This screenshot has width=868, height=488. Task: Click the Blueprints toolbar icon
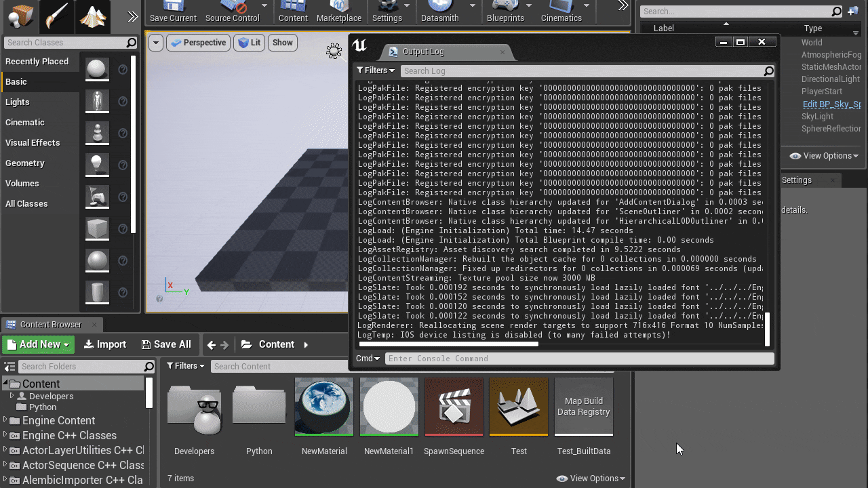(x=505, y=12)
